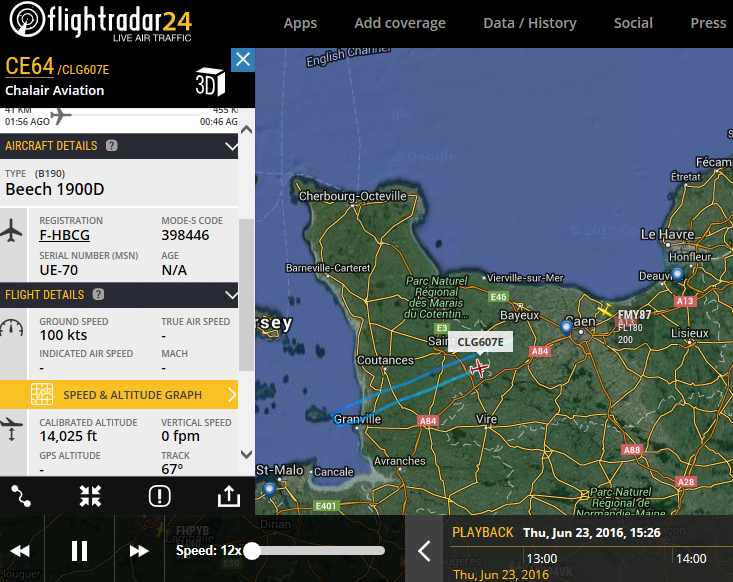
Task: Click the CLG607E map label
Action: pyautogui.click(x=480, y=342)
